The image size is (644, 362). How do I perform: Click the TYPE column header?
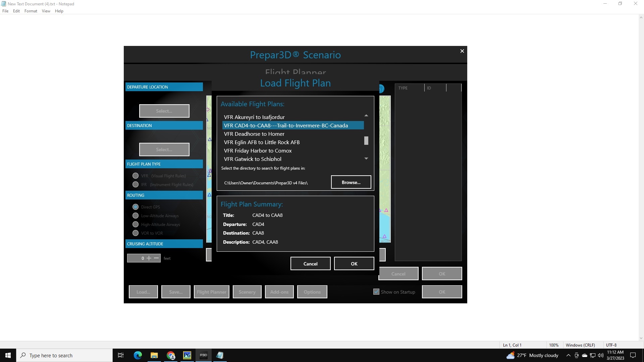410,88
